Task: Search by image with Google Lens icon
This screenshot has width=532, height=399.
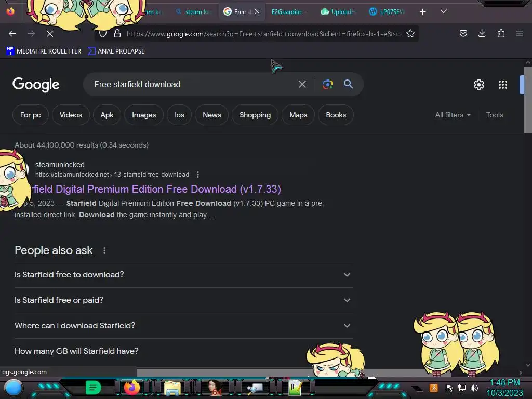Action: click(328, 84)
